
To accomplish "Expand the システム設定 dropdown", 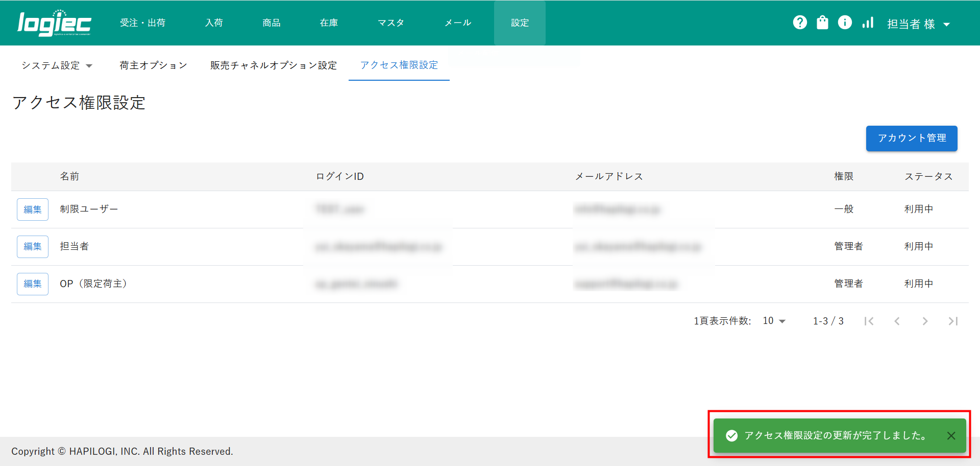I will point(57,65).
